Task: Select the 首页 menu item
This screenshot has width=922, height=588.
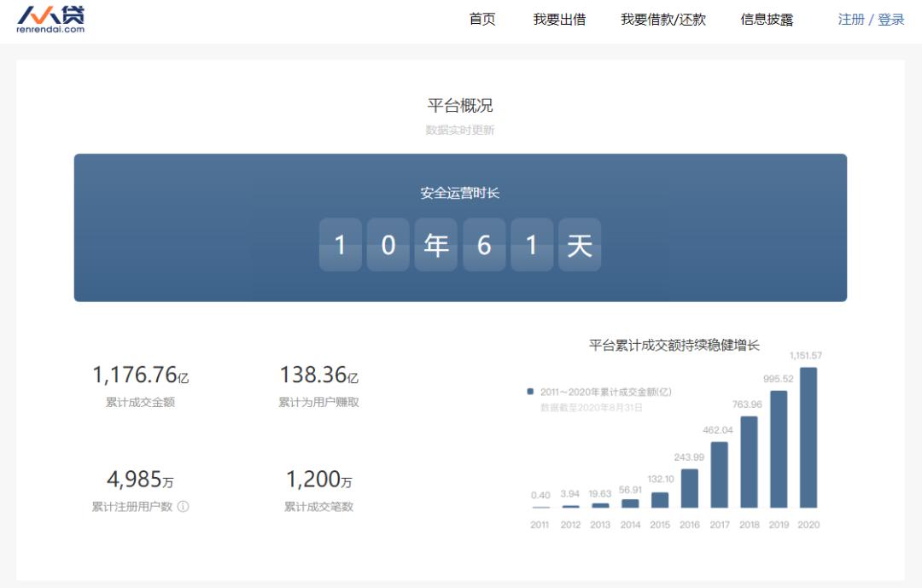Action: click(x=481, y=19)
